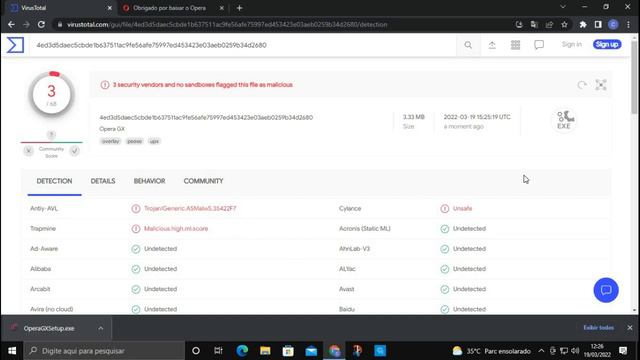Open the Chrome three-dot menu
This screenshot has height=360, width=640.
point(629,24)
